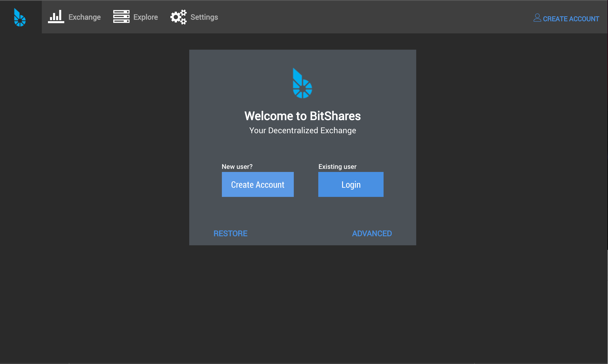
Task: Click the Login button for existing users
Action: (351, 184)
